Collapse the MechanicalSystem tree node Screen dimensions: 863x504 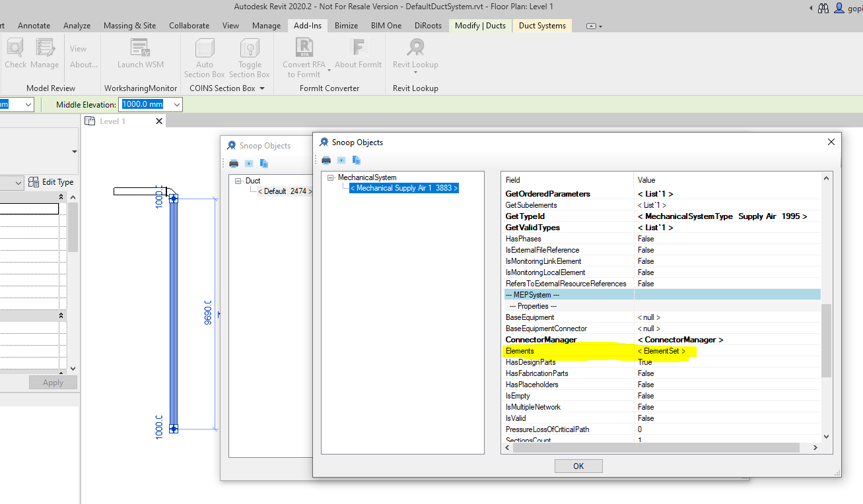click(330, 177)
